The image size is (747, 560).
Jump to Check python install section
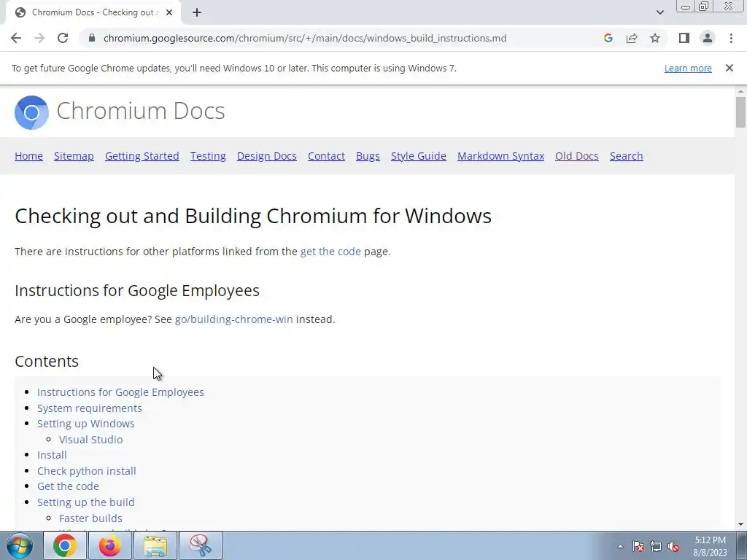[x=87, y=471]
